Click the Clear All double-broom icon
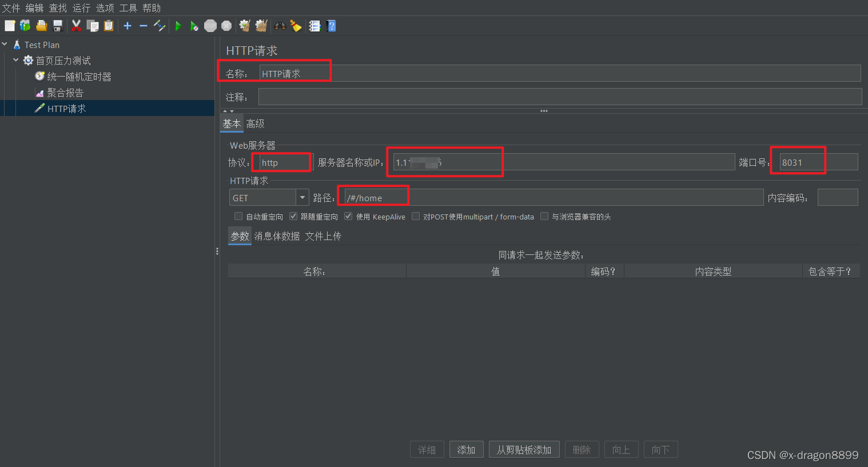The width and height of the screenshot is (868, 467). click(261, 26)
